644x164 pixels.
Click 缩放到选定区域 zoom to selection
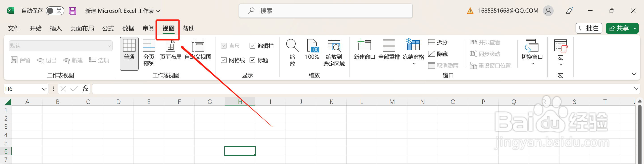pos(334,53)
